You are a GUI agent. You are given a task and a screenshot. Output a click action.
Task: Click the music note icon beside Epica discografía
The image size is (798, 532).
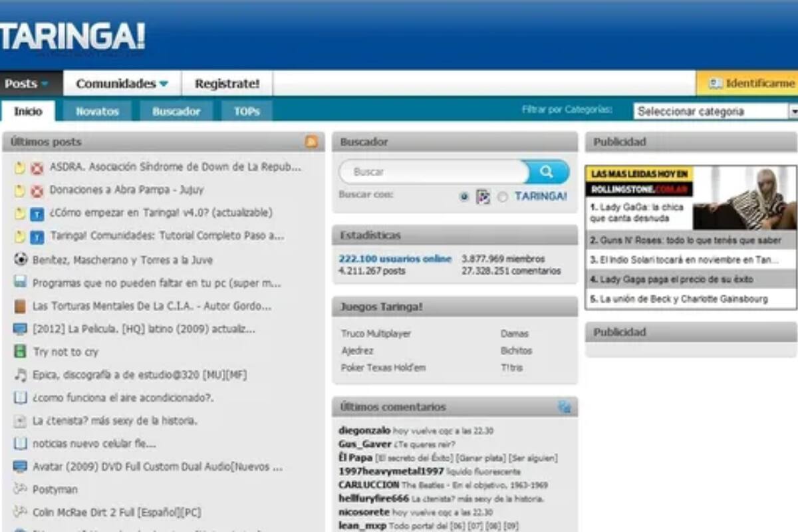click(21, 374)
